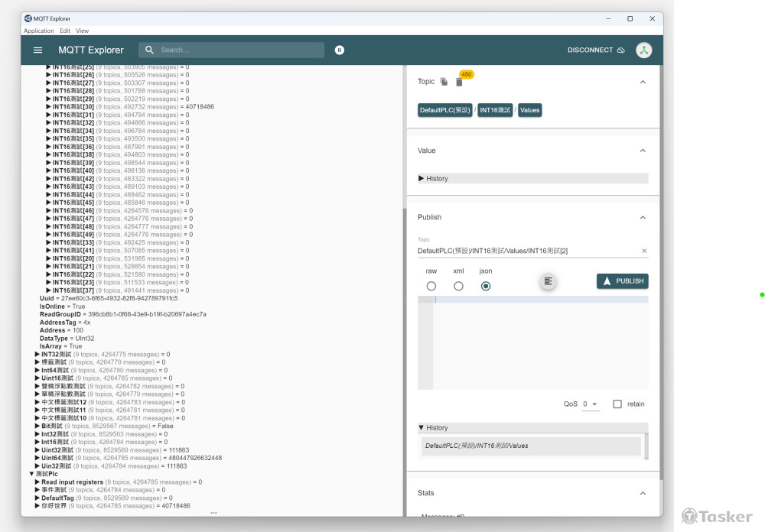The width and height of the screenshot is (765, 532).
Task: Select the xml payload format radio button
Action: 457,285
